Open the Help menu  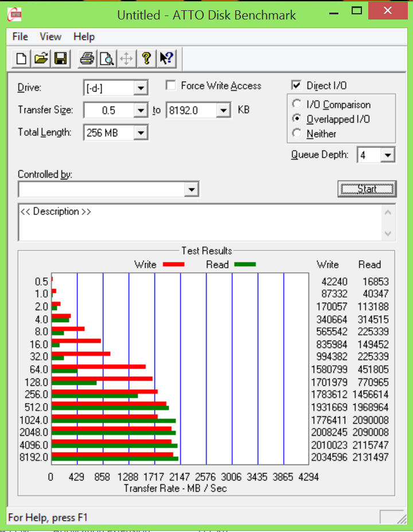pyautogui.click(x=84, y=36)
